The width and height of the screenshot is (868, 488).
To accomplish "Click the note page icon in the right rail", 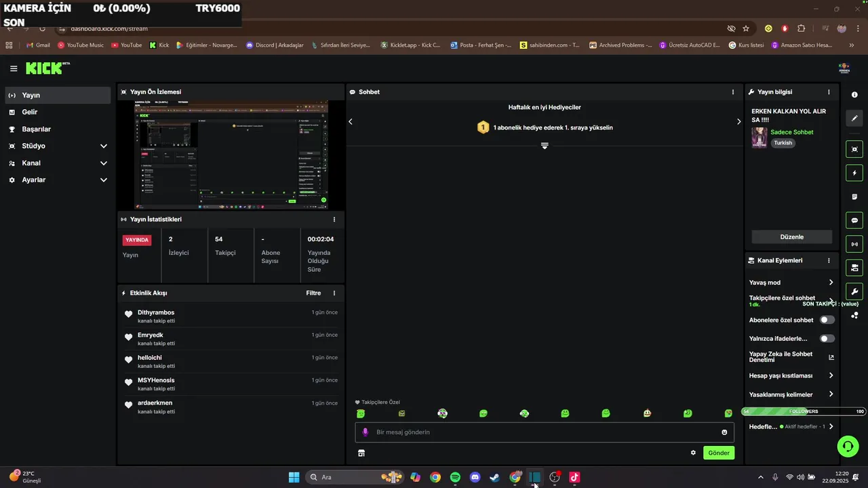I will click(854, 197).
